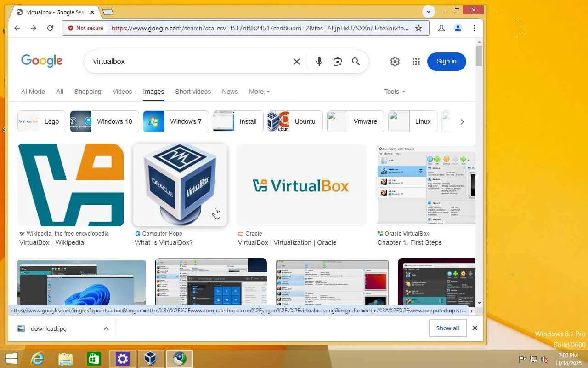Switch to the Shopping tab
Image resolution: width=588 pixels, height=368 pixels.
[x=88, y=92]
